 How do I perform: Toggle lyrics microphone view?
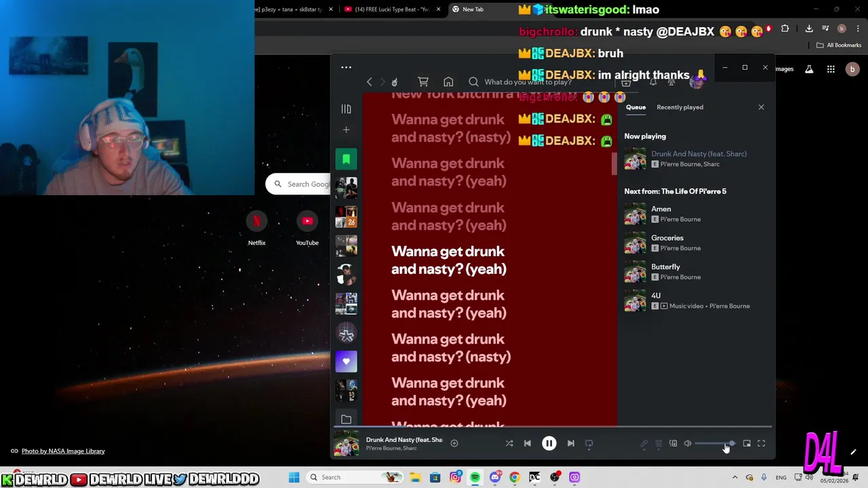tap(644, 444)
